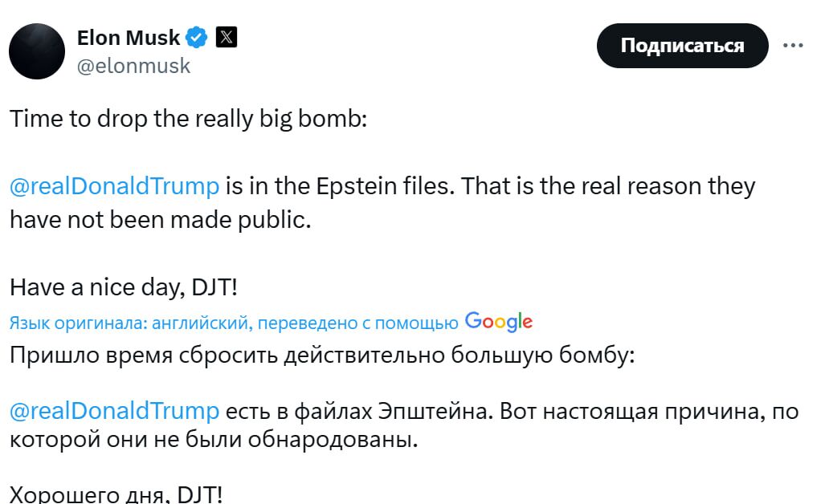This screenshot has height=504, width=825.
Task: Click the blue verified checkmark badge
Action: (197, 37)
